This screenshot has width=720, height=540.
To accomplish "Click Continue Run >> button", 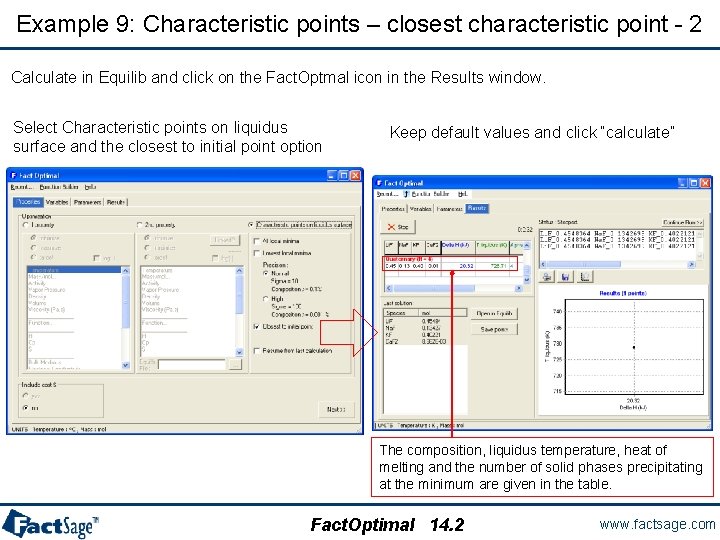I will point(683,222).
